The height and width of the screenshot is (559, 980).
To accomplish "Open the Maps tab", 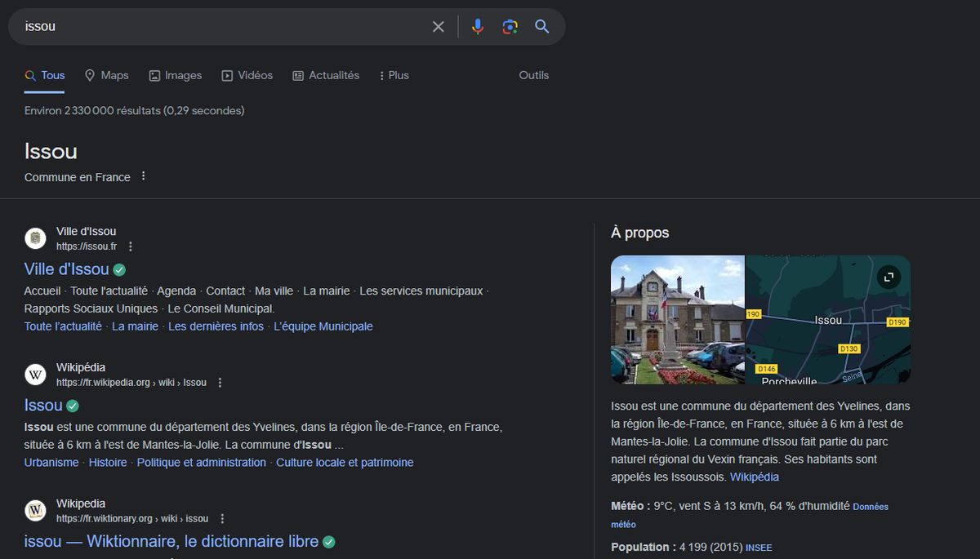I will (106, 75).
